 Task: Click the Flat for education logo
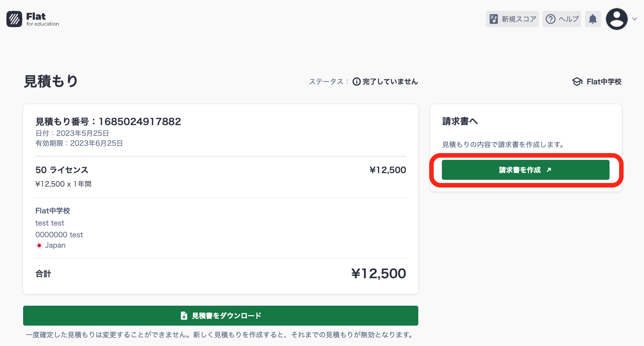tap(33, 19)
